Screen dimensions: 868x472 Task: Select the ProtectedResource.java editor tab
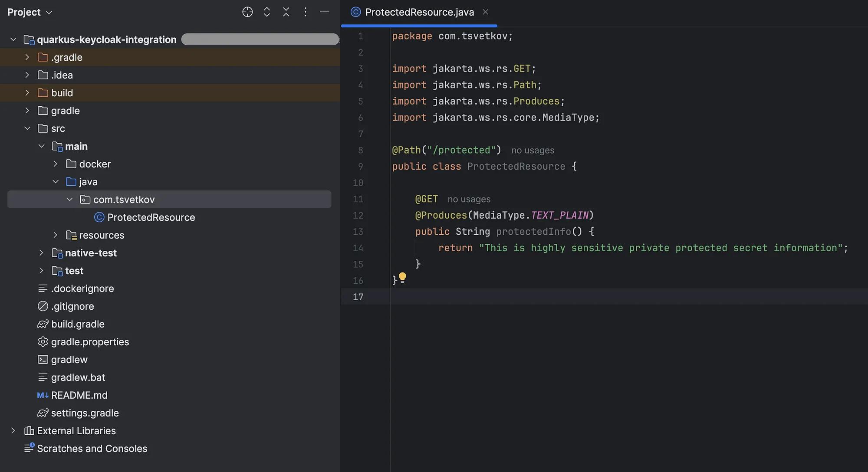(419, 12)
